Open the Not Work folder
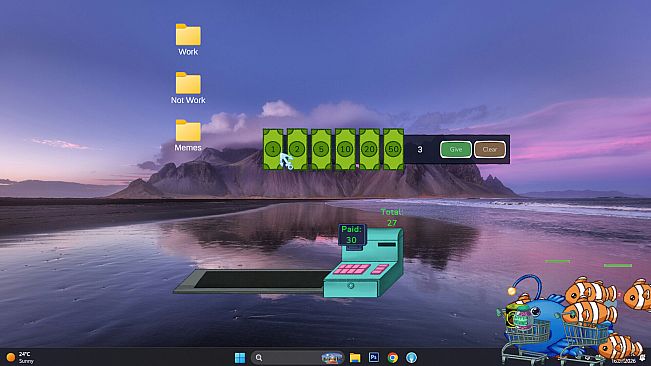 point(188,88)
